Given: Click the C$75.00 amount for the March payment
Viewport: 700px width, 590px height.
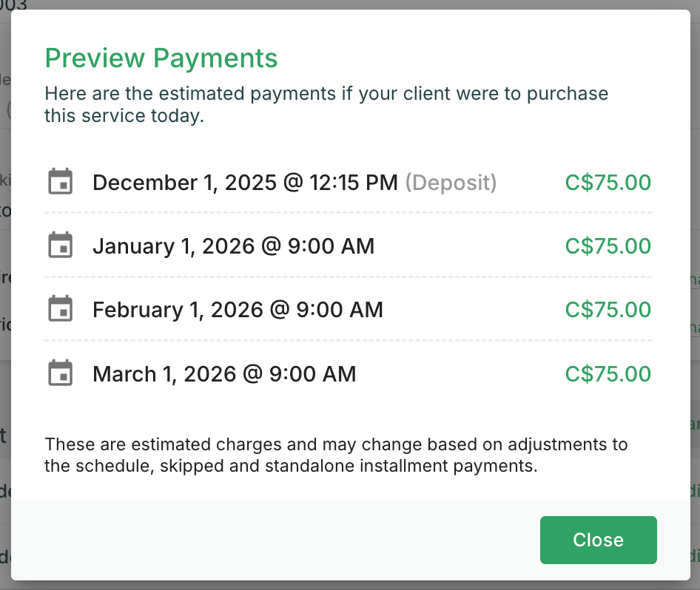Looking at the screenshot, I should point(608,373).
